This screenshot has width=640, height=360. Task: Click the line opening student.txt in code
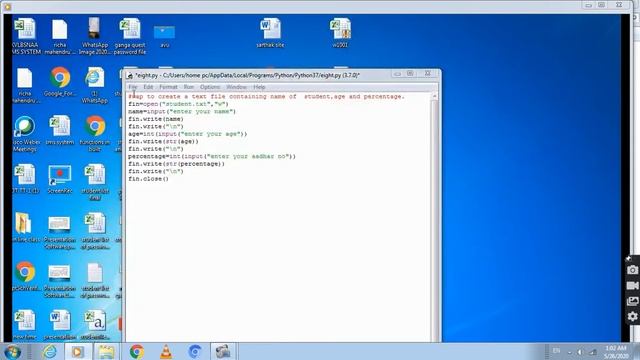[x=178, y=104]
